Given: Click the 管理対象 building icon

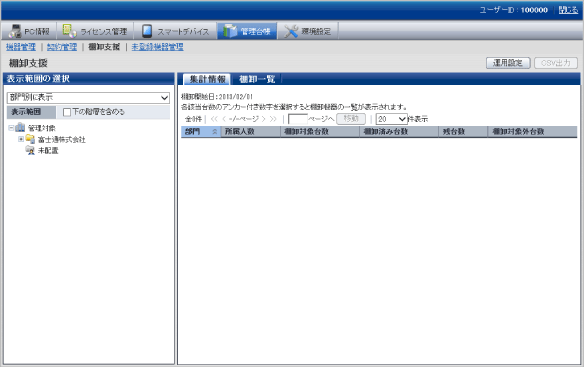Looking at the screenshot, I should 20,128.
